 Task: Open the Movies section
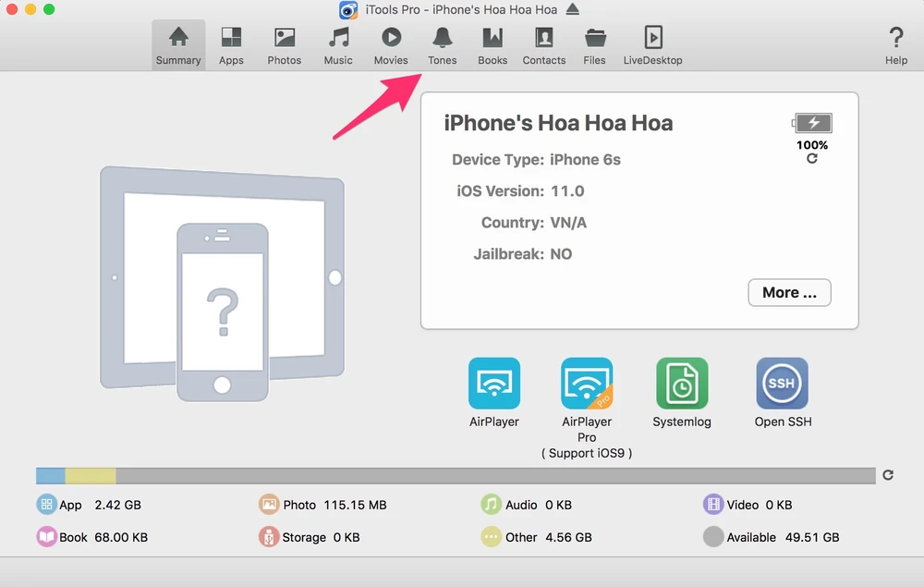pos(391,45)
